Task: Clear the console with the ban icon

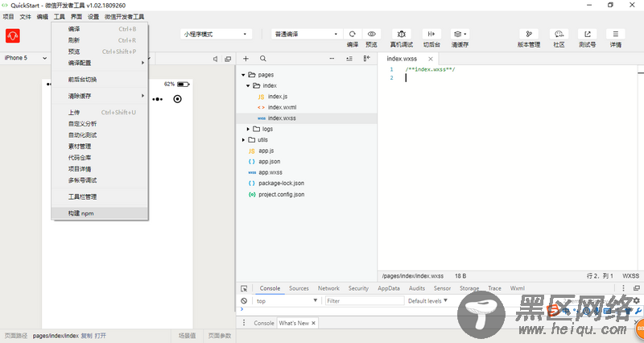Action: click(x=244, y=300)
